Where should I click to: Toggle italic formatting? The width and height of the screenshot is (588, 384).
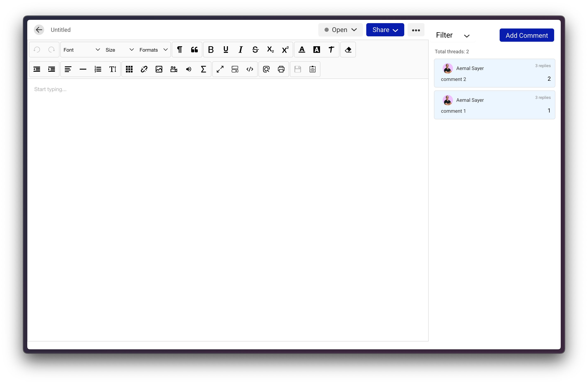(240, 50)
